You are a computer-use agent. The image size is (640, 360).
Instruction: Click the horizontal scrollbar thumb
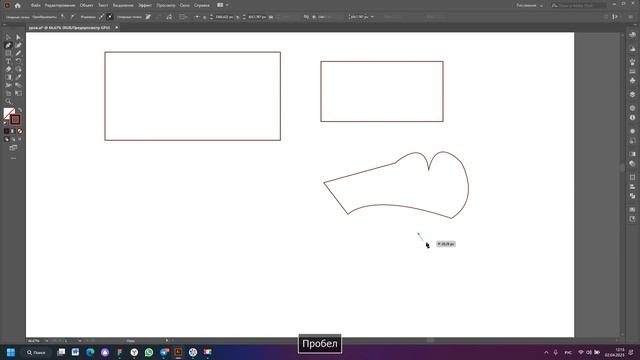[x=430, y=340]
